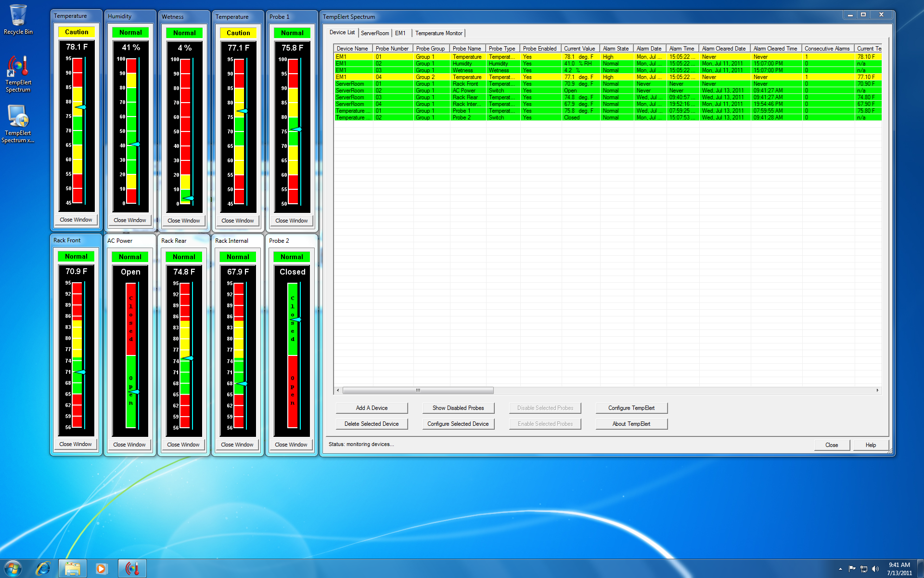Open the Windows Start menu

click(x=13, y=569)
